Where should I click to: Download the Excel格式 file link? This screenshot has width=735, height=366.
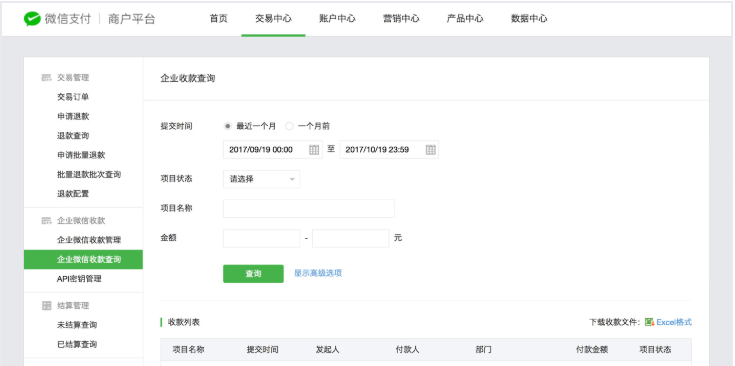click(674, 322)
